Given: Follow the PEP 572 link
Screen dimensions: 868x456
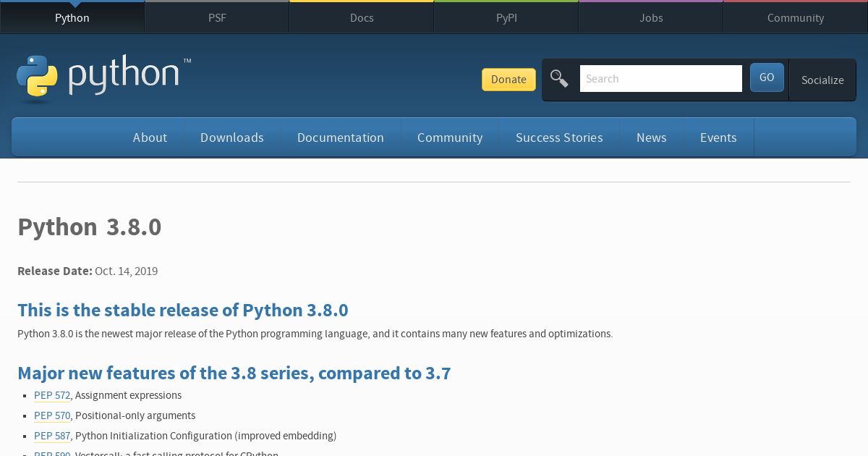Looking at the screenshot, I should tap(52, 395).
